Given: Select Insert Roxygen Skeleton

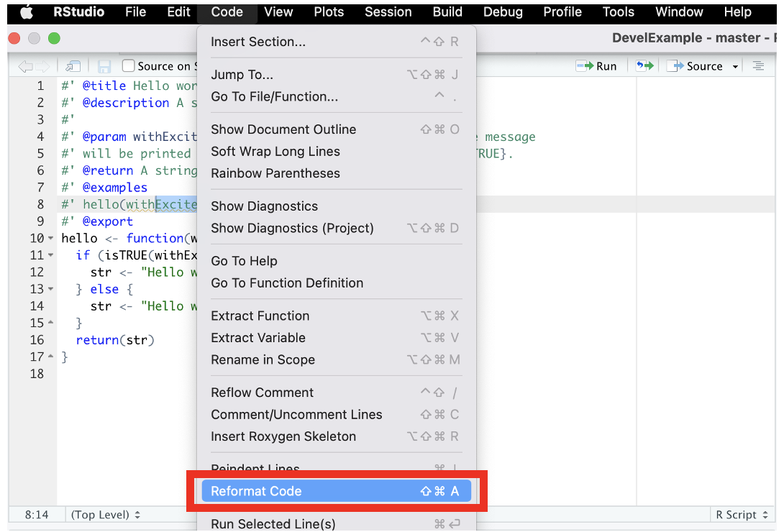Looking at the screenshot, I should coord(336,438).
